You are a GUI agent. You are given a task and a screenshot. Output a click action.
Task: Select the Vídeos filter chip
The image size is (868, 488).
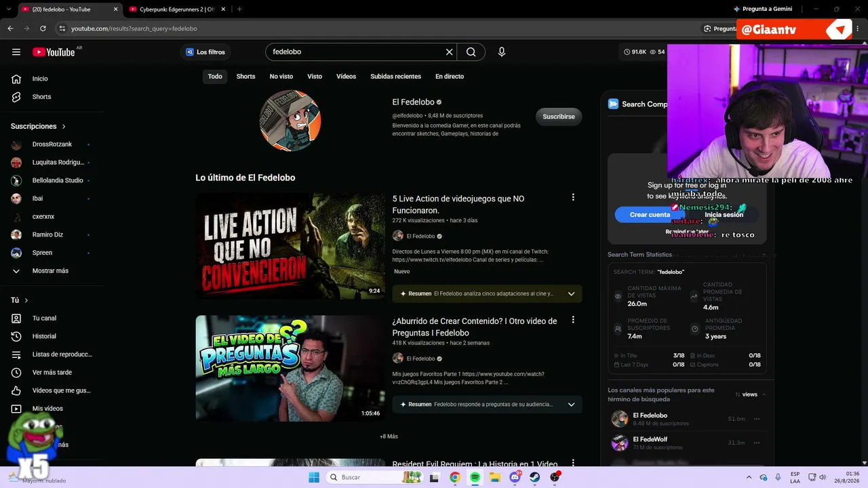pos(346,77)
